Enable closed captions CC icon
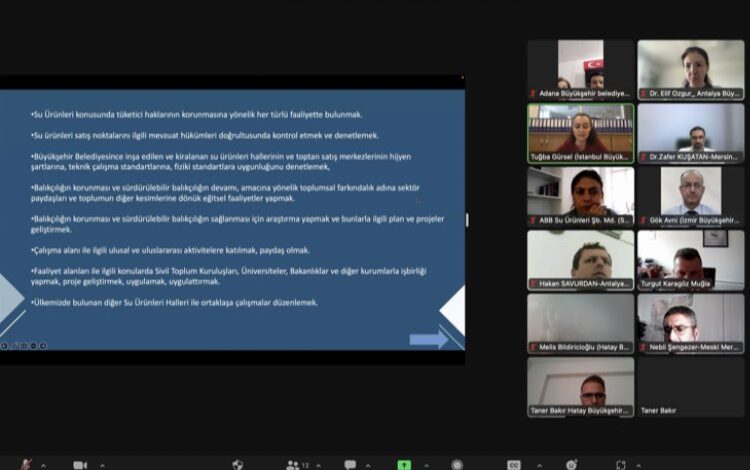The width and height of the screenshot is (750, 470). [x=514, y=464]
